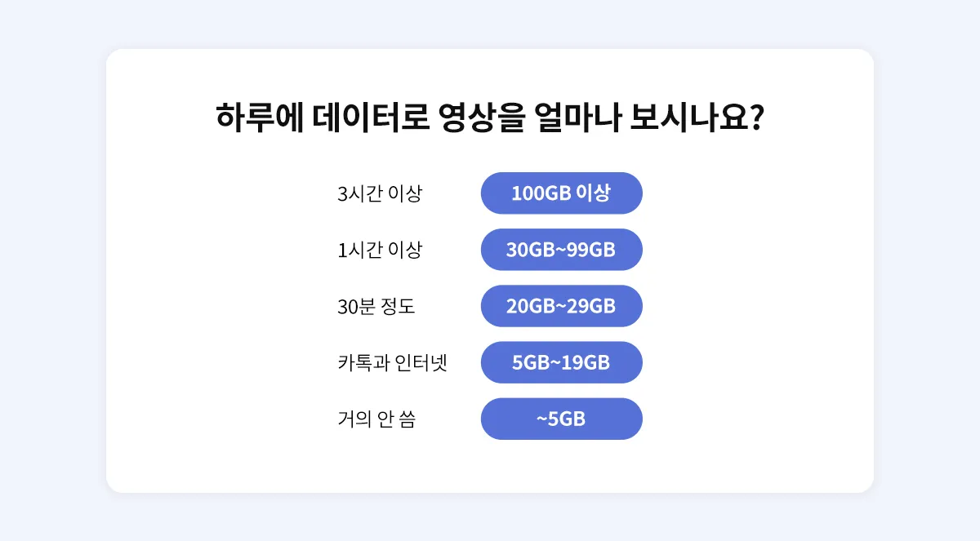Select the blue pill beside 1시간 이상
Screen dimensions: 980x541
(x=561, y=250)
